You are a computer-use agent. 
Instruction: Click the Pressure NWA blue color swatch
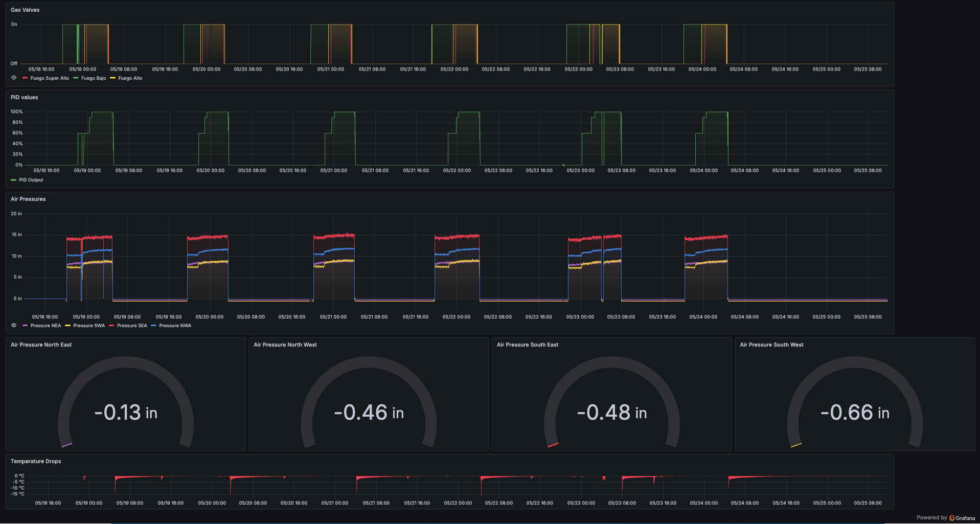click(153, 326)
